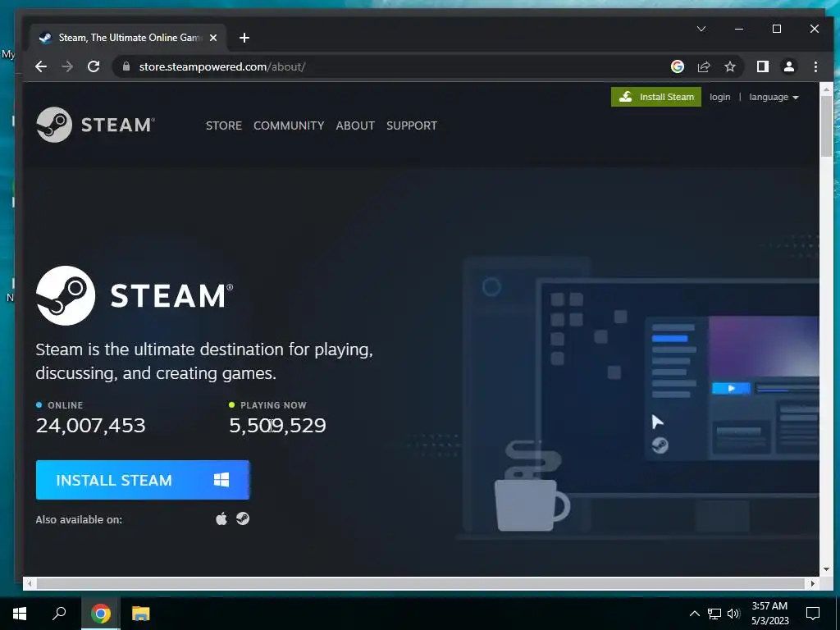Viewport: 840px width, 630px height.
Task: Click the PLAYING NOW label
Action: pyautogui.click(x=273, y=405)
